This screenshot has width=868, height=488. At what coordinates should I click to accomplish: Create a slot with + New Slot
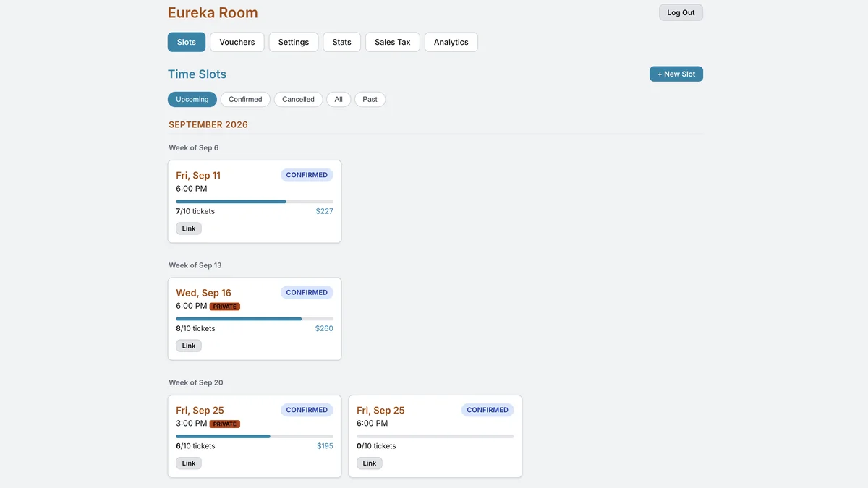pyautogui.click(x=676, y=74)
